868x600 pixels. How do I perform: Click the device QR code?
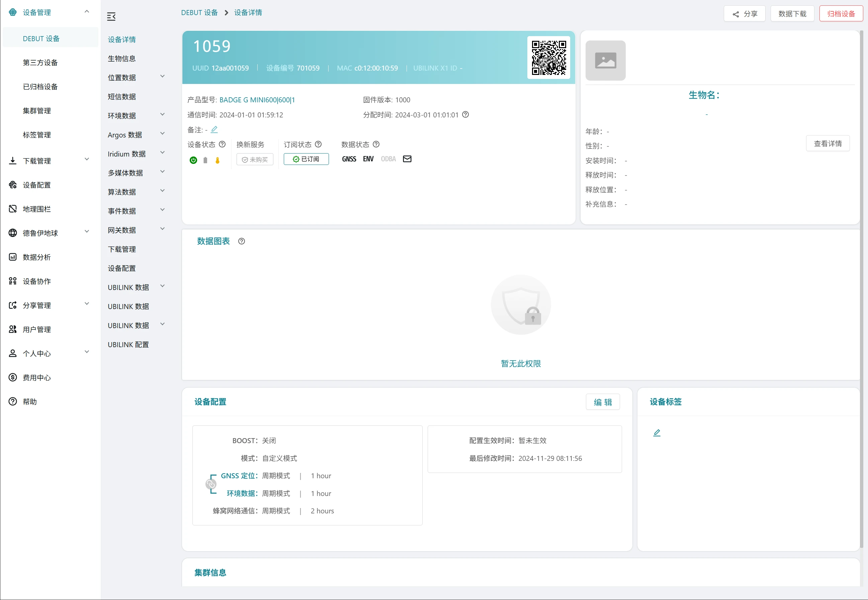549,58
